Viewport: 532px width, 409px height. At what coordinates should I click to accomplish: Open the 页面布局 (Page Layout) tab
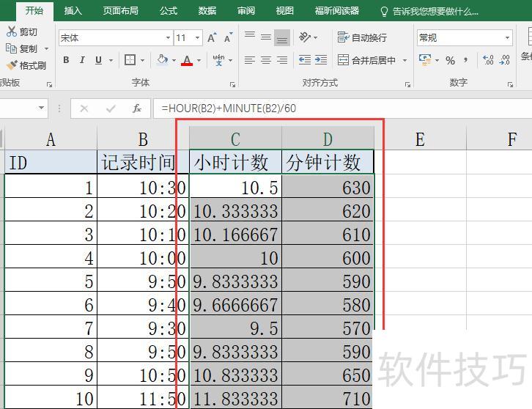(x=120, y=10)
